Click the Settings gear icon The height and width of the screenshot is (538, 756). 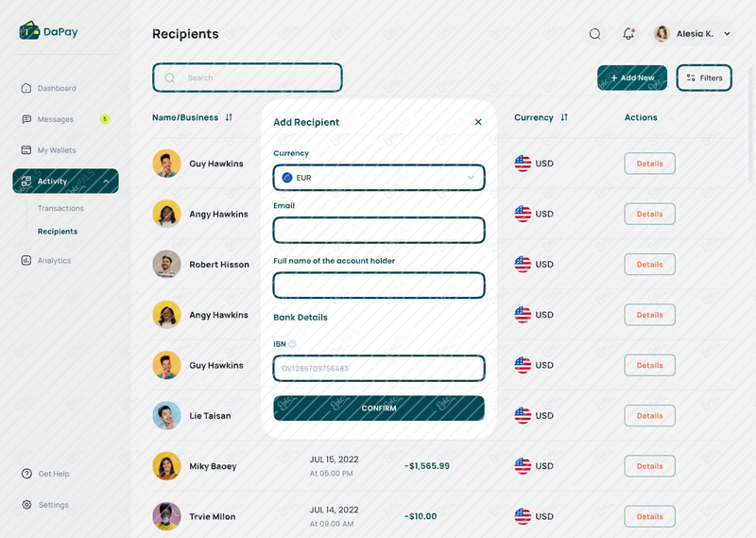click(26, 504)
